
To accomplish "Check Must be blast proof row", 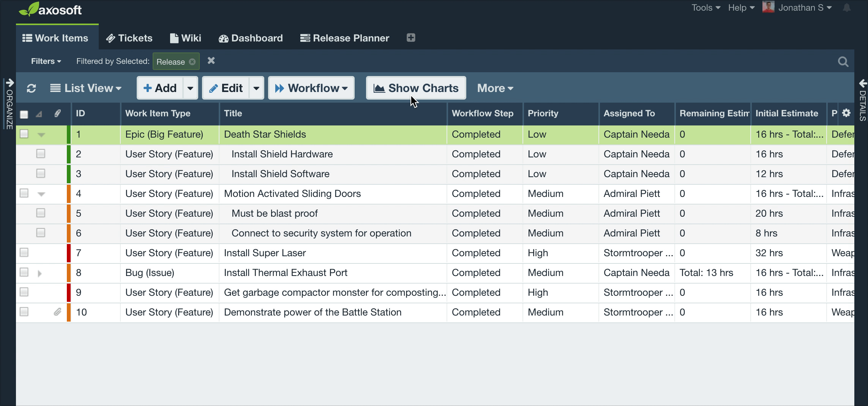I will pyautogui.click(x=41, y=213).
